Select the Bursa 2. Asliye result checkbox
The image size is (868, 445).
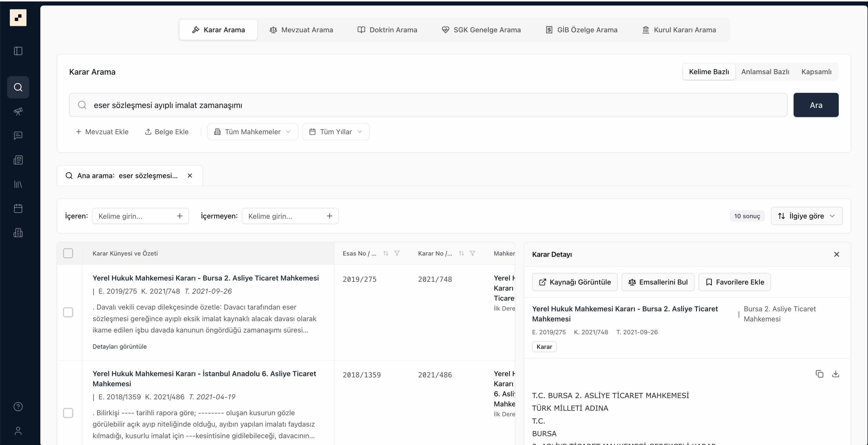[68, 312]
